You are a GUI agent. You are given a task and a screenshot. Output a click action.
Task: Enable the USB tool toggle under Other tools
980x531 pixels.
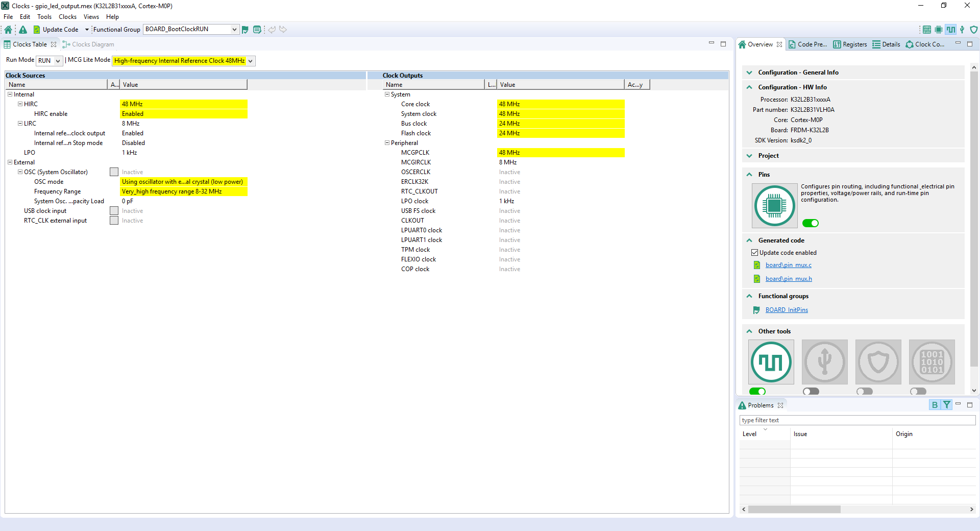811,391
